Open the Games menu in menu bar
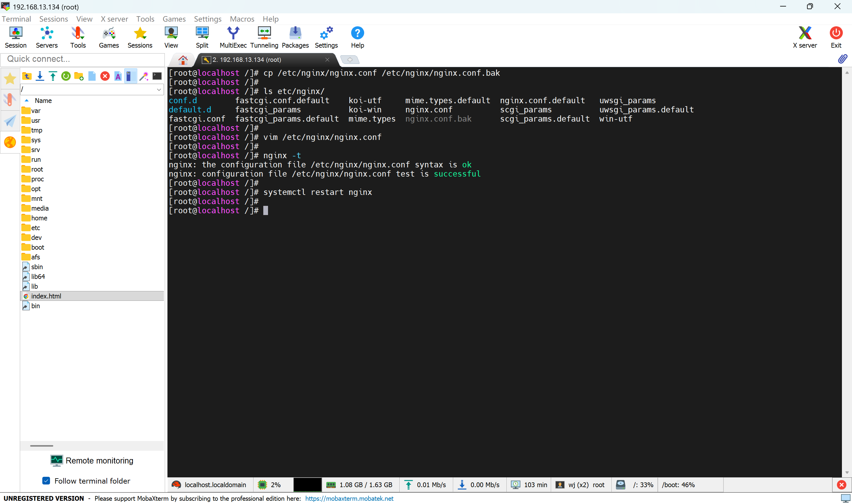This screenshot has height=504, width=852. click(174, 19)
